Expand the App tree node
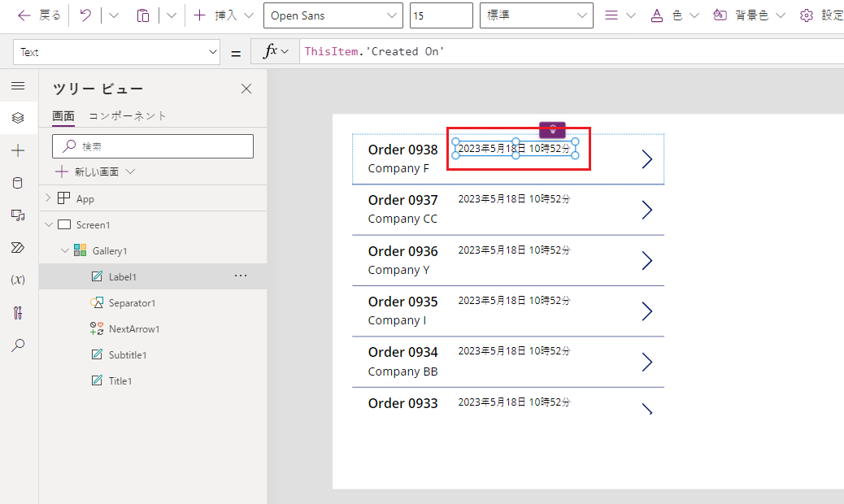Viewport: 844px width, 504px height. point(48,198)
